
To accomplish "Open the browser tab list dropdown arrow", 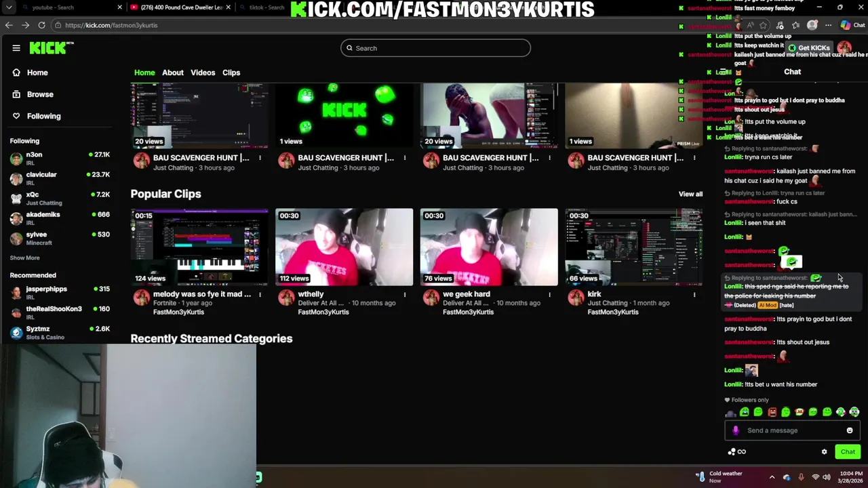I will click(x=7, y=7).
